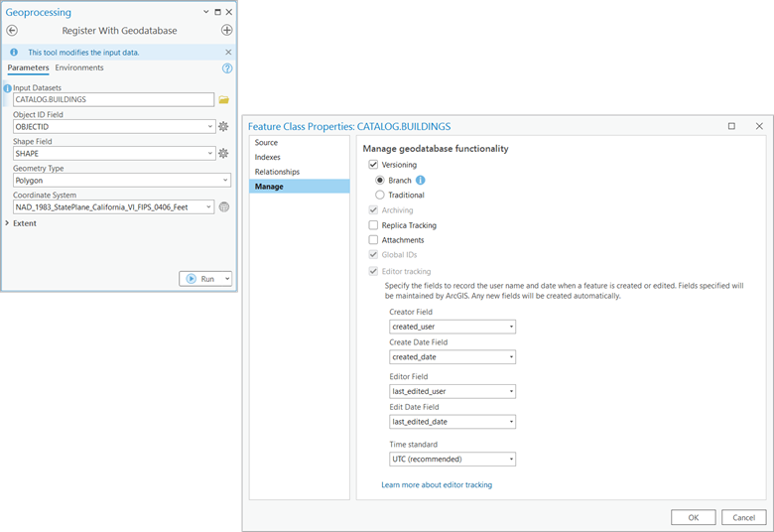Open the Coordinate System dropdown
Viewport: 774px width, 532px height.
click(208, 207)
